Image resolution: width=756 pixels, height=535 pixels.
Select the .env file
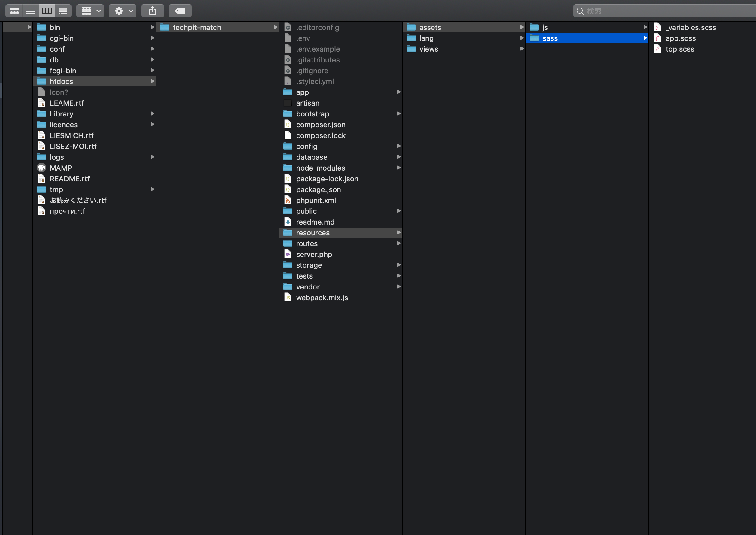click(340, 38)
